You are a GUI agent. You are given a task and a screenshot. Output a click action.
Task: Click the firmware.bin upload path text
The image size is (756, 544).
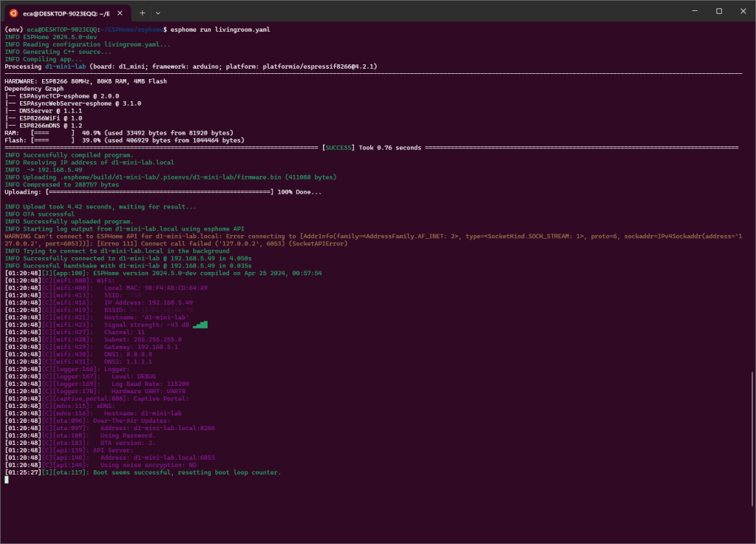(196, 177)
